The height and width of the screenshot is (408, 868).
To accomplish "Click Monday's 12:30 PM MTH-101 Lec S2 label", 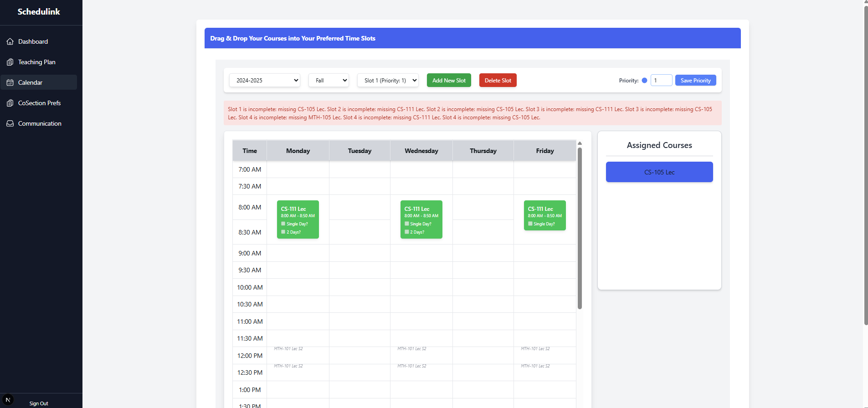I will tap(288, 366).
